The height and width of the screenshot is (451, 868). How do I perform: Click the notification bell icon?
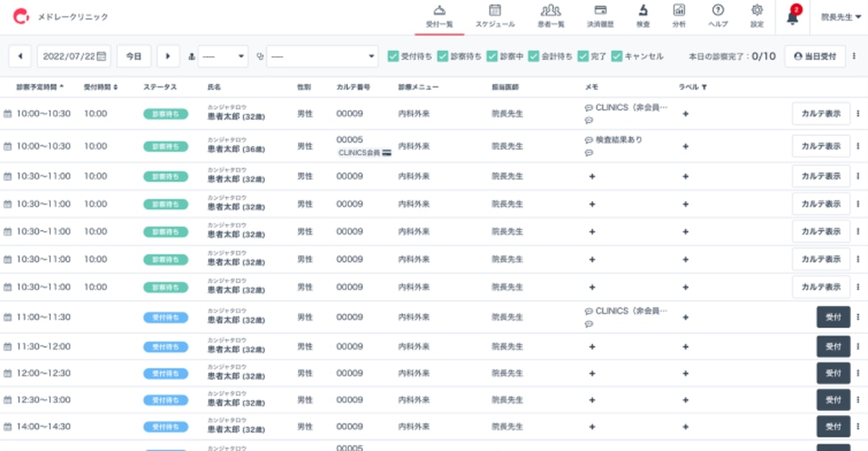[x=793, y=17]
